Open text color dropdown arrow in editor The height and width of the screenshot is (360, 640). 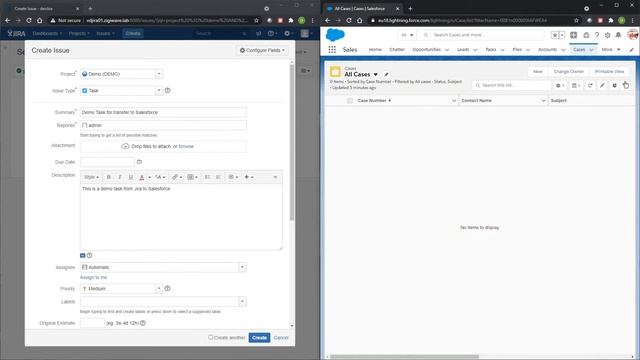[x=149, y=177]
